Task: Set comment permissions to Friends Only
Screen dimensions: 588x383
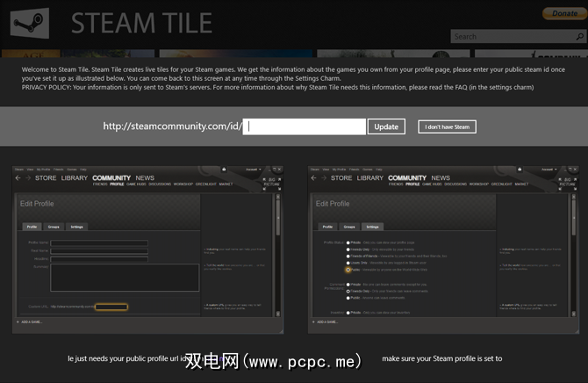Action: (348, 292)
